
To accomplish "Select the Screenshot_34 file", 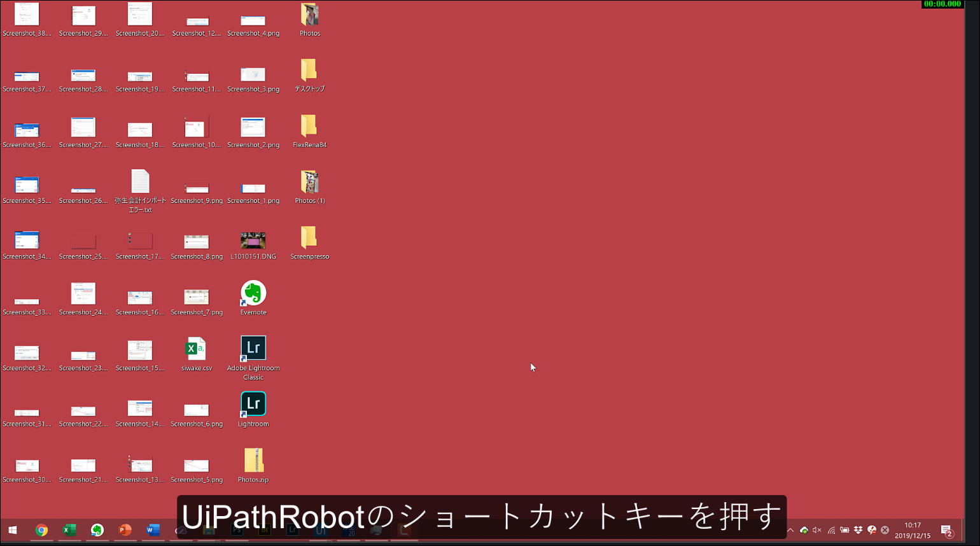I will (x=27, y=245).
